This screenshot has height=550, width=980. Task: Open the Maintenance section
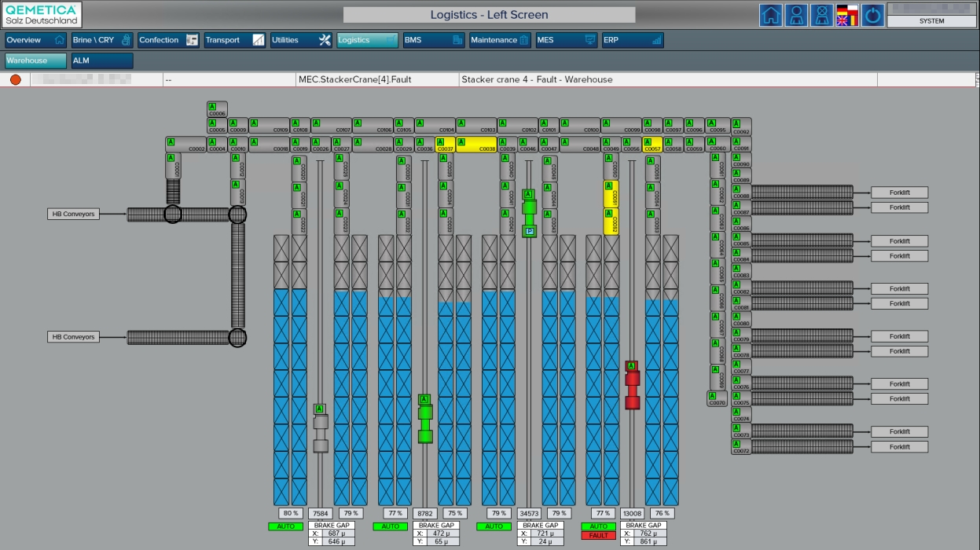click(500, 40)
